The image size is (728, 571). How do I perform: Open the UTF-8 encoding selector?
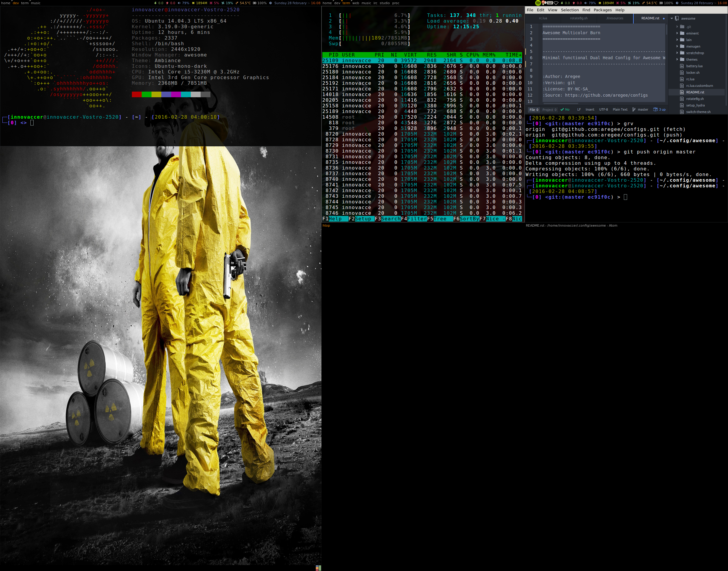coord(604,109)
